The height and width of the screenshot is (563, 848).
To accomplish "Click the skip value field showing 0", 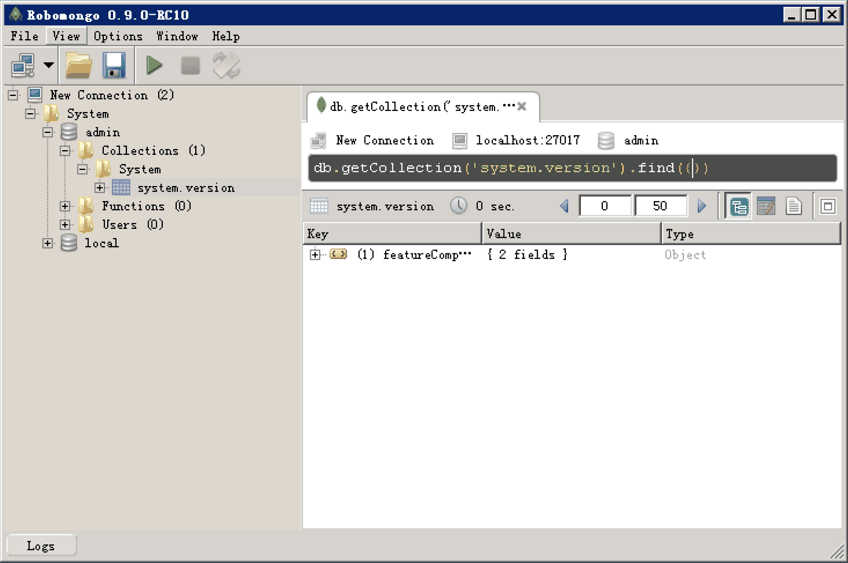I will tap(605, 206).
